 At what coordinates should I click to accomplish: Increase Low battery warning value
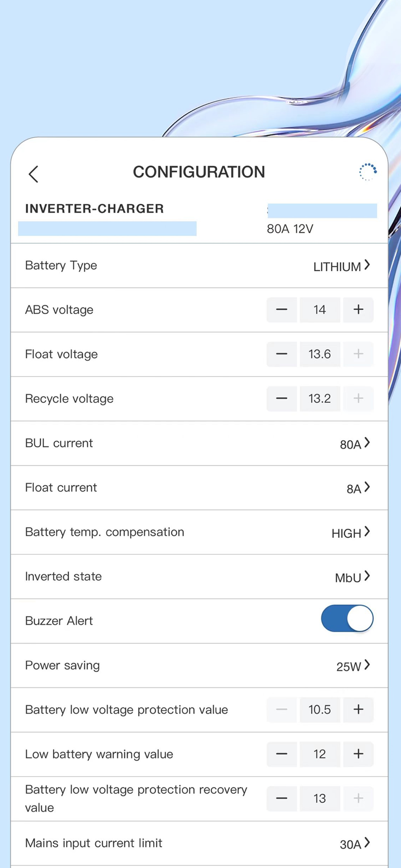(x=358, y=754)
